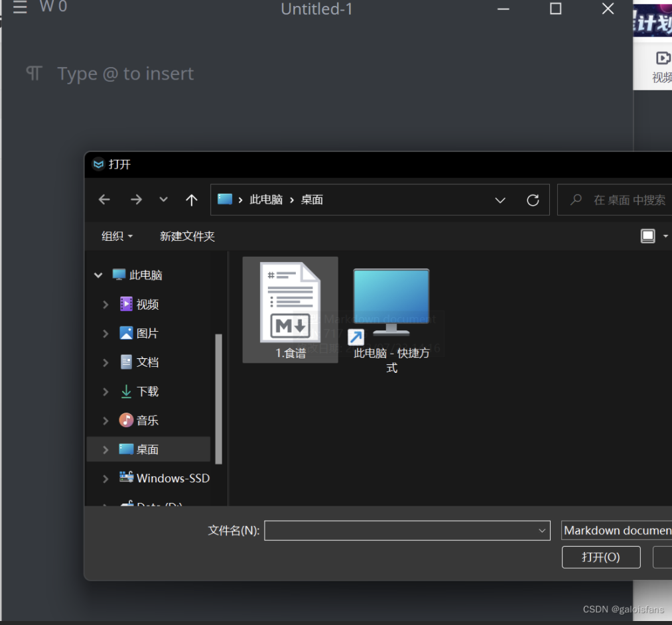
Task: Refresh the current folder view
Action: coord(533,200)
